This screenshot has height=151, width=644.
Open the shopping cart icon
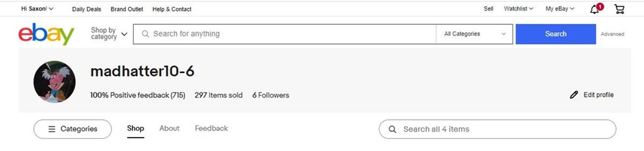(x=619, y=9)
